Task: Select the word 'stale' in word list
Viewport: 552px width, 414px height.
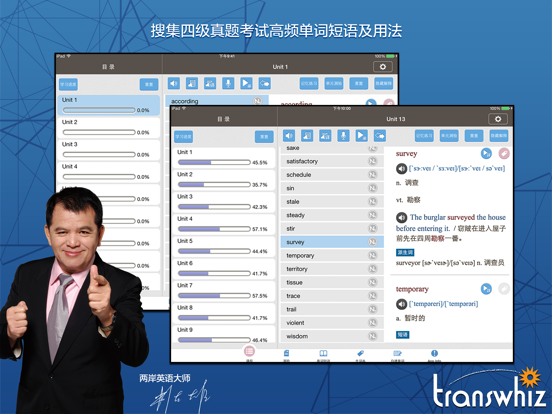Action: click(332, 202)
